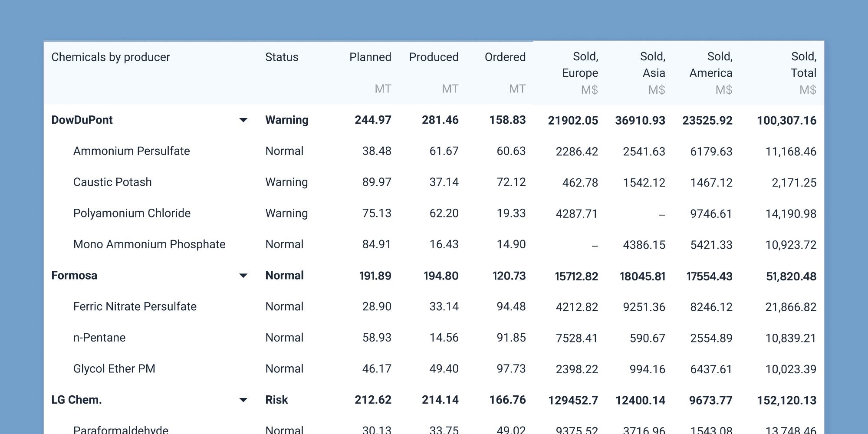Click Glycol Ether PM planned value 46.17
The image size is (868, 434).
click(x=377, y=368)
